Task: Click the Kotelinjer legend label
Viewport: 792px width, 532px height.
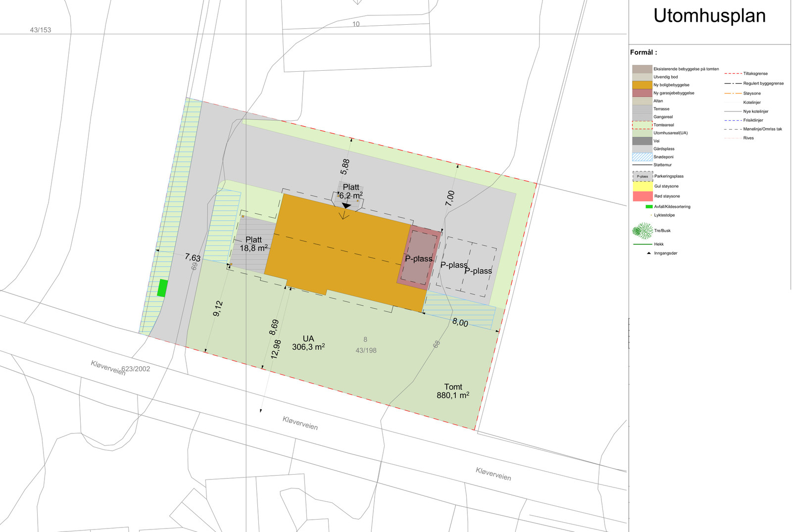Action: coord(752,102)
